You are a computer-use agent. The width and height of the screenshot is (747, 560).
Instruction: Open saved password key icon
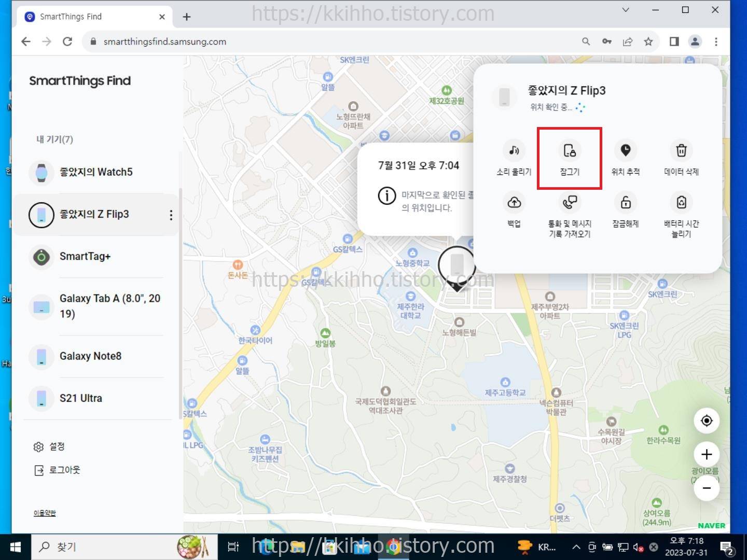click(x=606, y=41)
